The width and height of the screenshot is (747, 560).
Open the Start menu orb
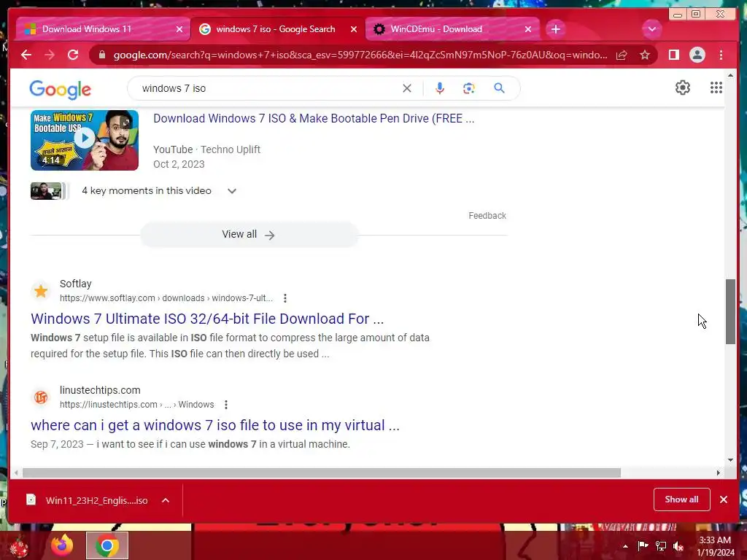tap(18, 547)
